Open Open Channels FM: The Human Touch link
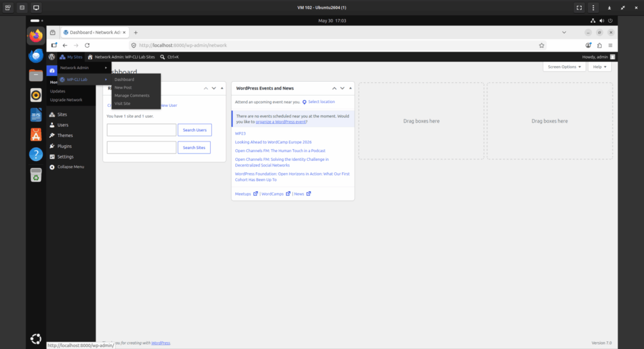The height and width of the screenshot is (349, 644). [x=280, y=151]
